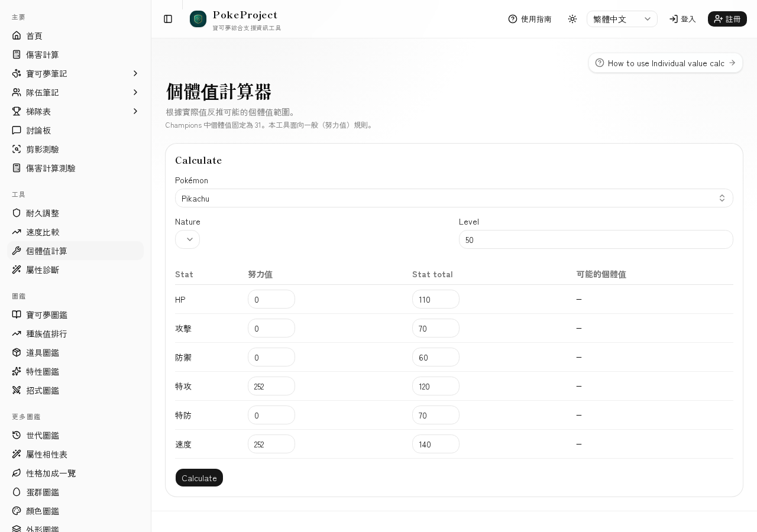Open 特性圖鑑 sidebar entry

click(76, 371)
